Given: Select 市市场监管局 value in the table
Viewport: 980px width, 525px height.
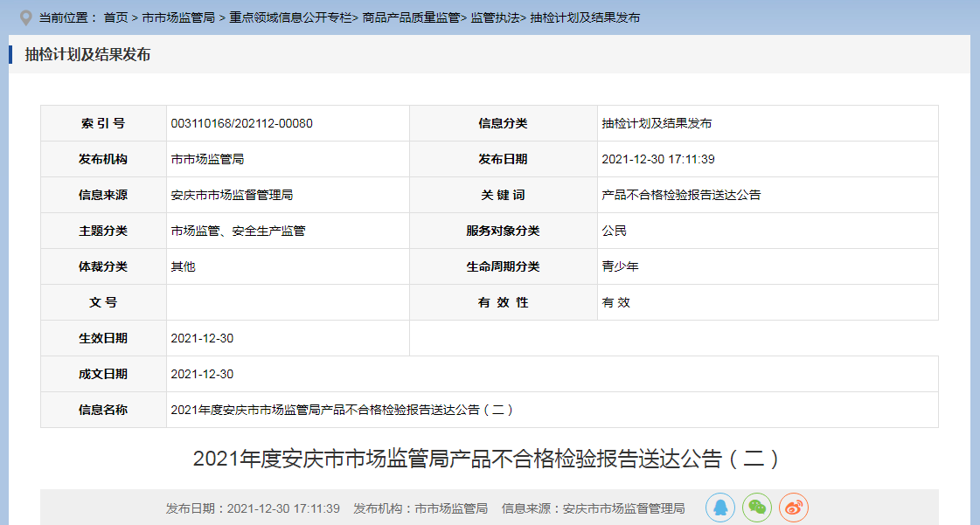Looking at the screenshot, I should [207, 159].
